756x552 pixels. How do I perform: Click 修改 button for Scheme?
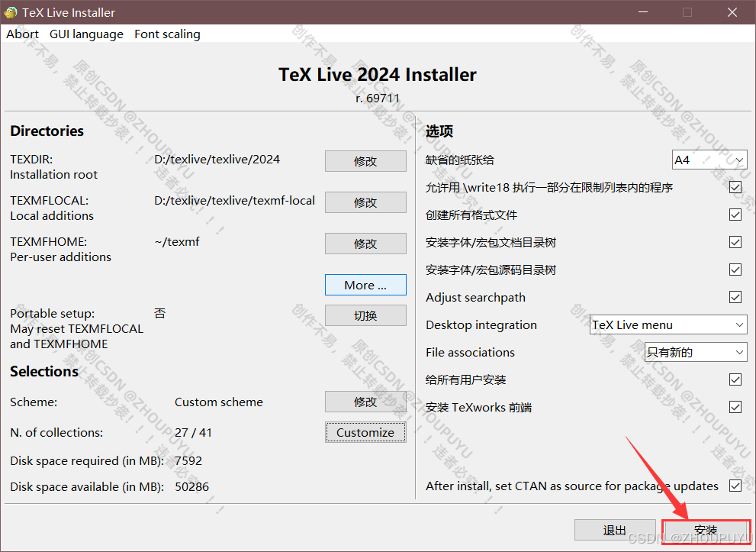[x=365, y=402]
